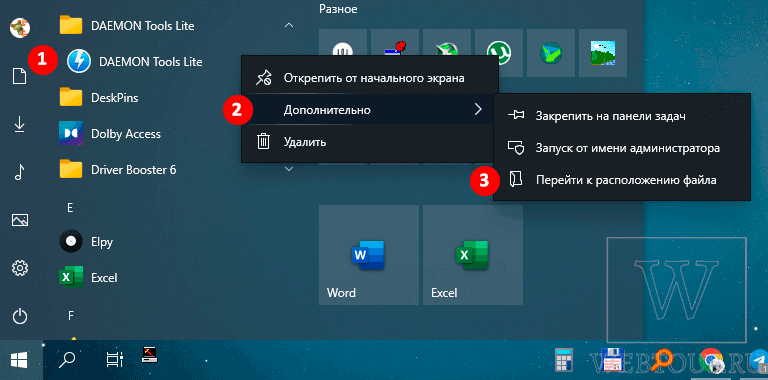Click the uTorrent tile in Разное group

(x=499, y=52)
